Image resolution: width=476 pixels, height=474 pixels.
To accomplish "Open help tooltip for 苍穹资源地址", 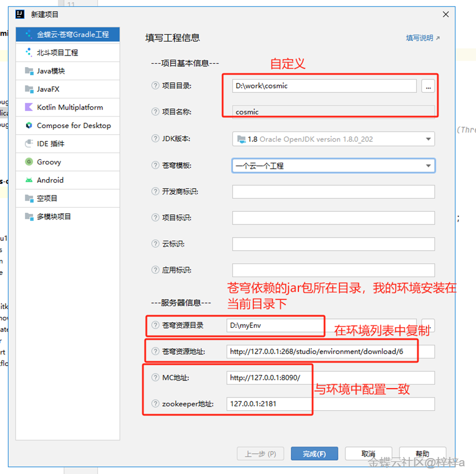I will tap(155, 351).
